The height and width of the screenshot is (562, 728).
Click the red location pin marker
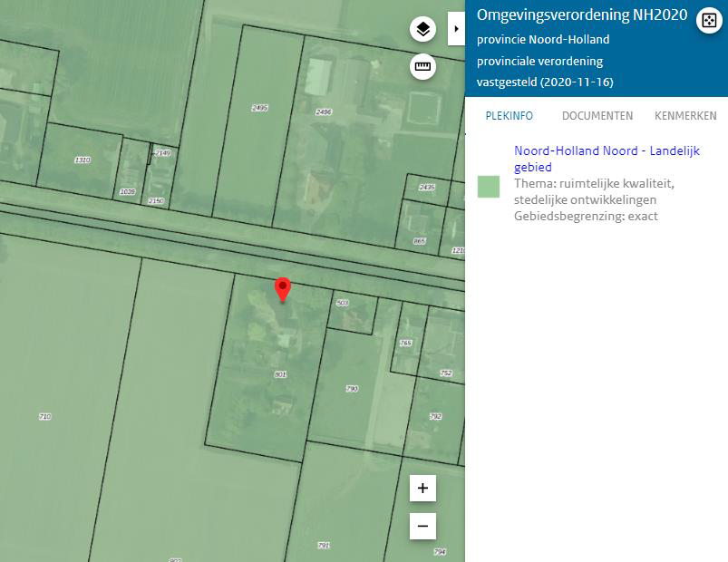click(283, 289)
